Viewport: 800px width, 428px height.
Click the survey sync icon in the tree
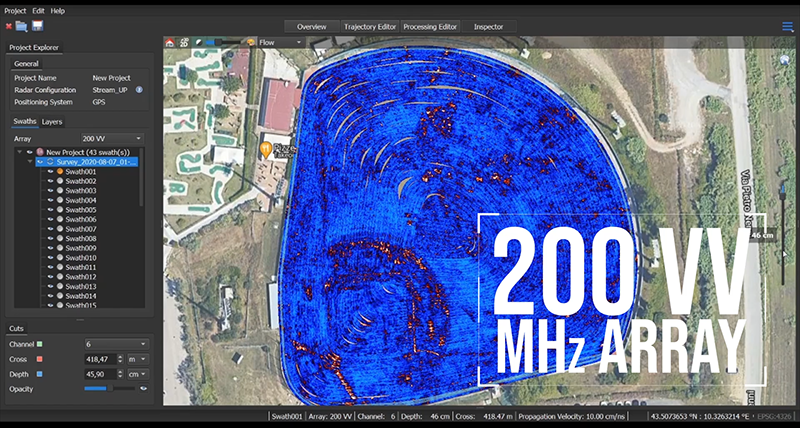pyautogui.click(x=51, y=162)
